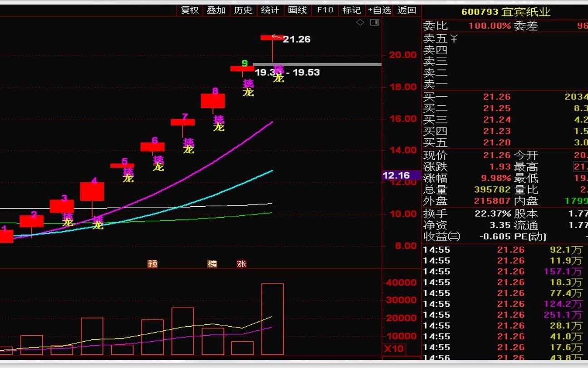Image resolution: width=588 pixels, height=368 pixels.
Task: Click the 换手 22.37% value
Action: click(x=493, y=214)
